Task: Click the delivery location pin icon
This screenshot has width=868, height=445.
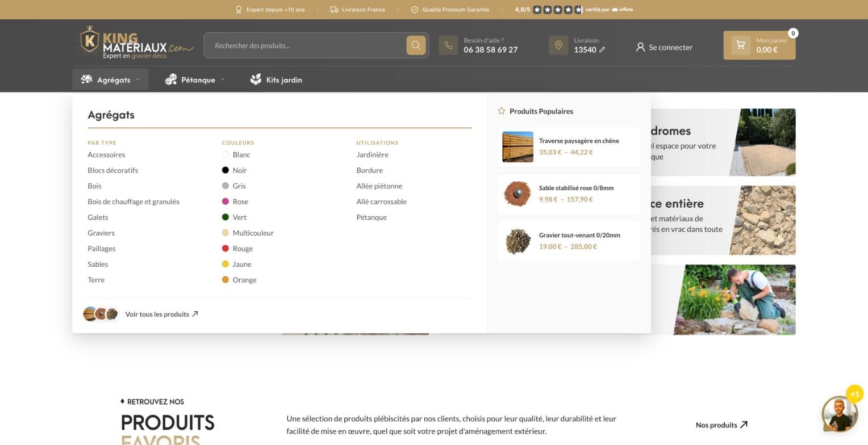Action: click(558, 45)
